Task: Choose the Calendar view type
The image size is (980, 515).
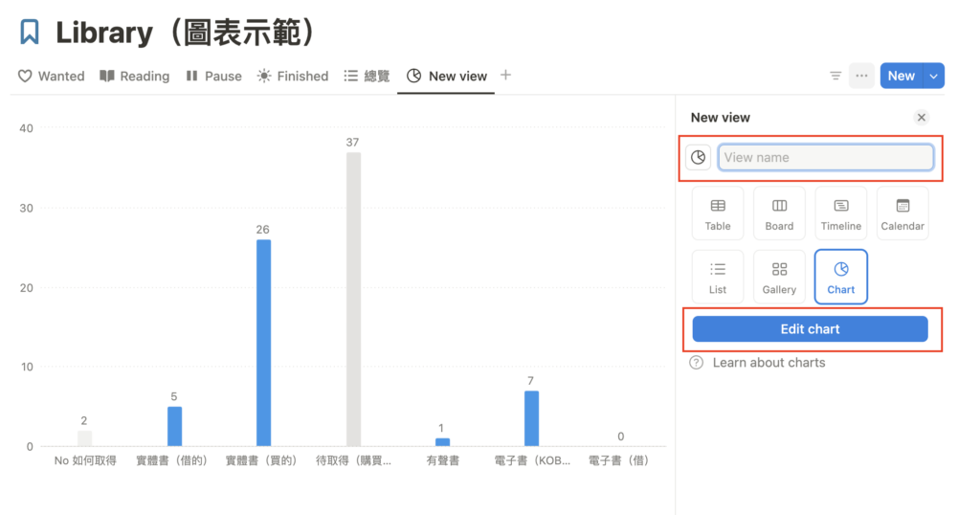Action: [x=902, y=213]
